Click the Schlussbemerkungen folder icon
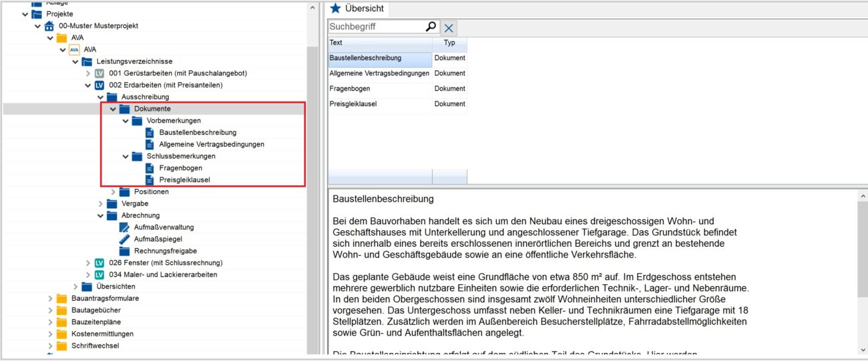868x361 pixels. pos(137,156)
